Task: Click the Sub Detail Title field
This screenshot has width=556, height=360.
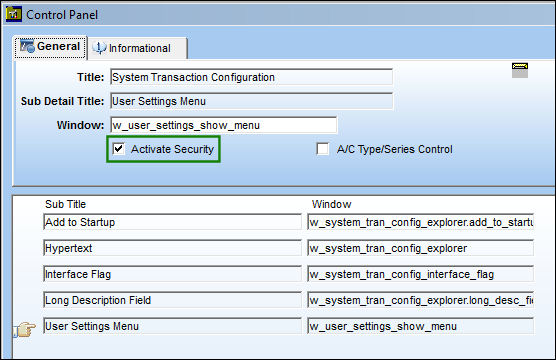Action: point(251,101)
